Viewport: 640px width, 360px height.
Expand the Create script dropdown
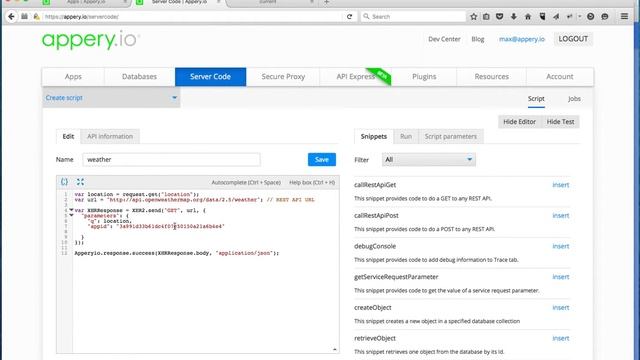coord(111,98)
